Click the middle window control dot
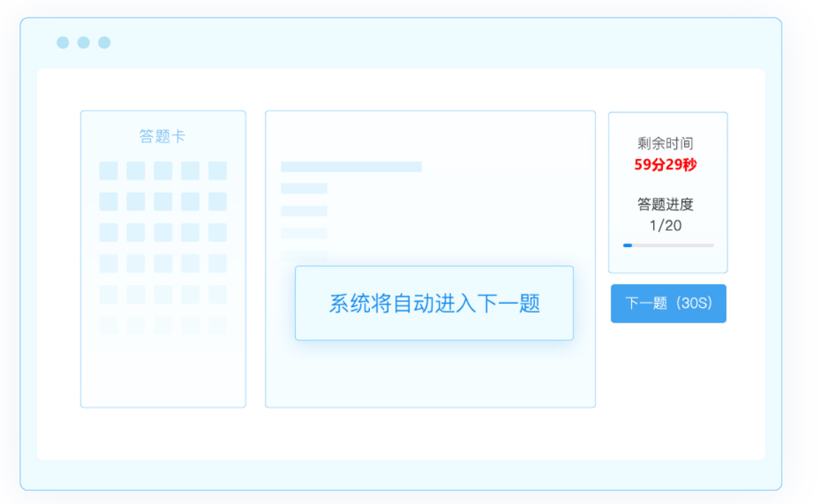Image resolution: width=838 pixels, height=504 pixels. [83, 42]
